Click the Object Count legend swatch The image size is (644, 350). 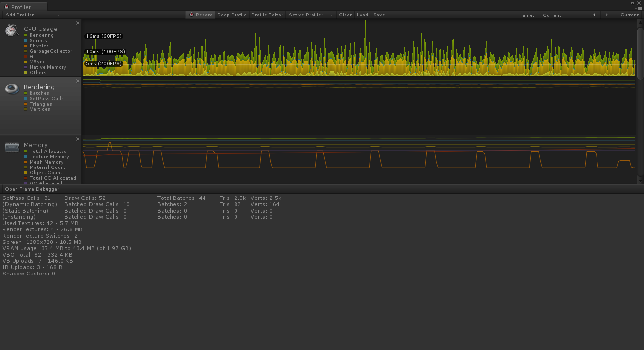pos(25,173)
